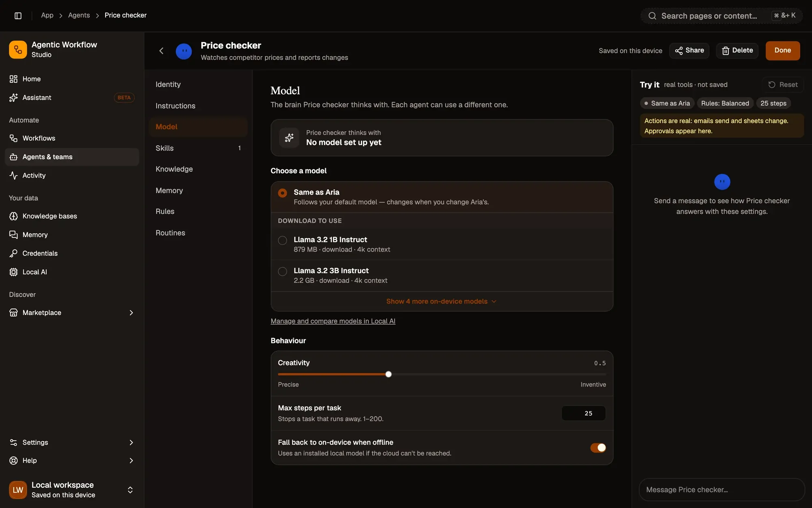Viewport: 812px width, 508px height.
Task: Open the Memory chat icon in sidebar
Action: point(13,235)
